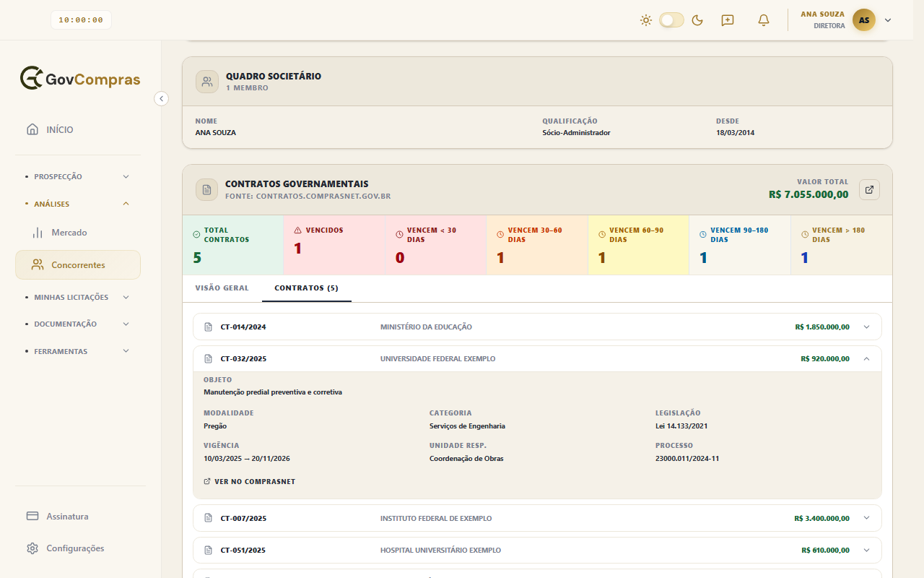Expand the Prospecção menu
The height and width of the screenshot is (578, 924).
click(78, 176)
